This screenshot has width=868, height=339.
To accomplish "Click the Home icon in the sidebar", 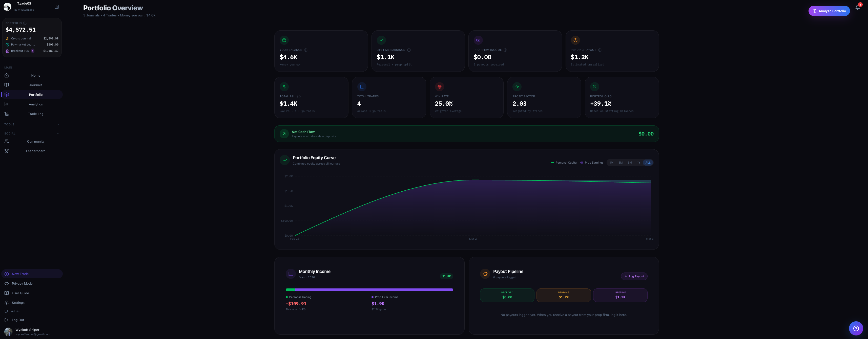I will tap(7, 75).
